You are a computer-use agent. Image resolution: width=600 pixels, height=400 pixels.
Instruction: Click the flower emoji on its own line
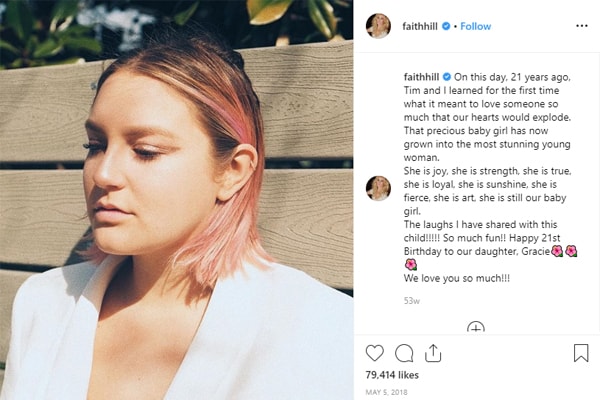[x=410, y=265]
